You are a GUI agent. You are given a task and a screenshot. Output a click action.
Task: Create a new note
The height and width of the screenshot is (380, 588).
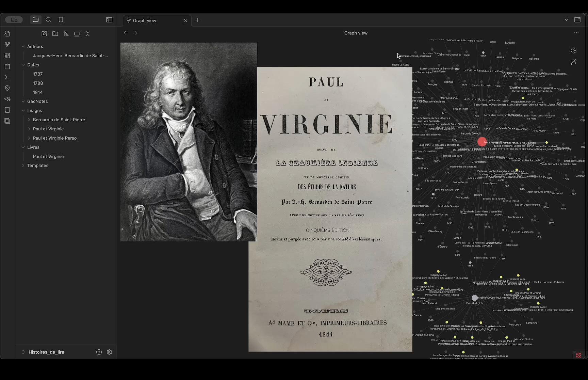[44, 34]
